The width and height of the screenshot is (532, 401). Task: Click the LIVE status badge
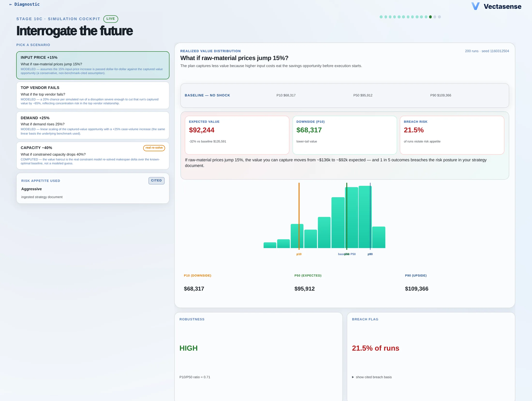pos(111,19)
